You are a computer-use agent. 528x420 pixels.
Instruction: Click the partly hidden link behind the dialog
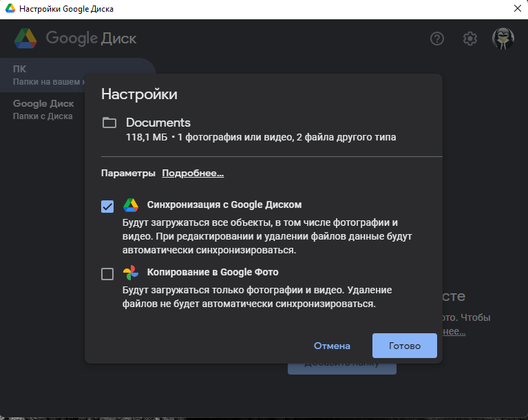pyautogui.click(x=454, y=331)
